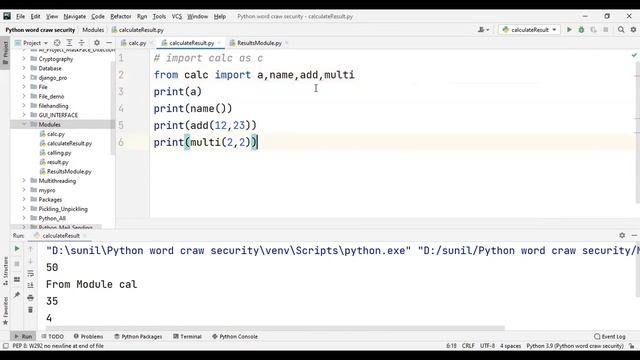Image resolution: width=640 pixels, height=360 pixels.
Task: Open the Problems tool window
Action: [88, 337]
